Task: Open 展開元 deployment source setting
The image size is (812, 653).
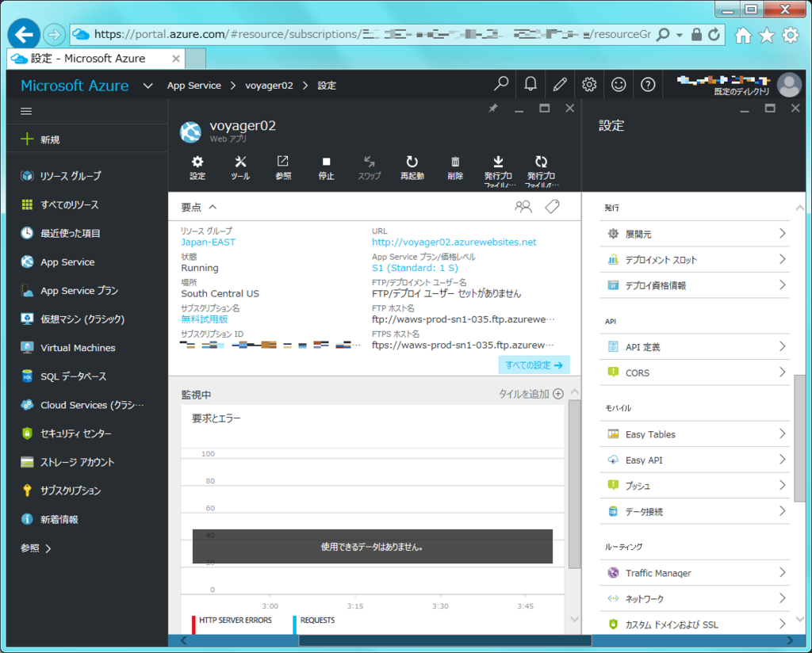Action: tap(695, 234)
